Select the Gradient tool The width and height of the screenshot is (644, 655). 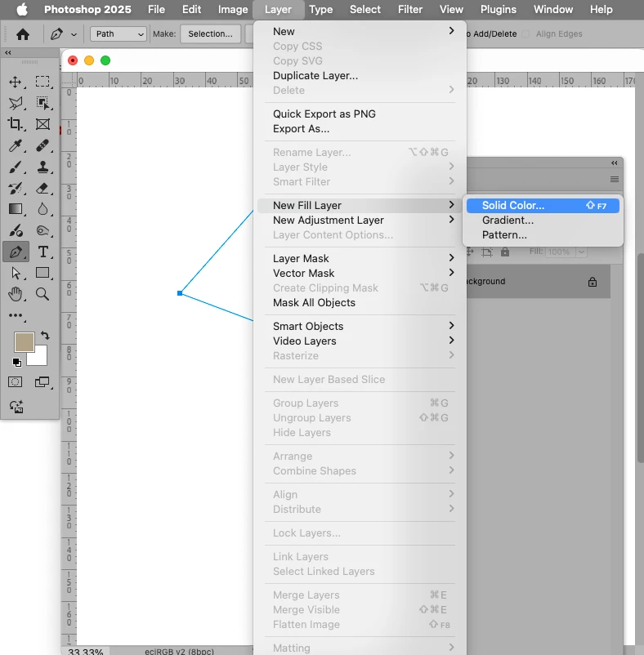click(x=16, y=209)
